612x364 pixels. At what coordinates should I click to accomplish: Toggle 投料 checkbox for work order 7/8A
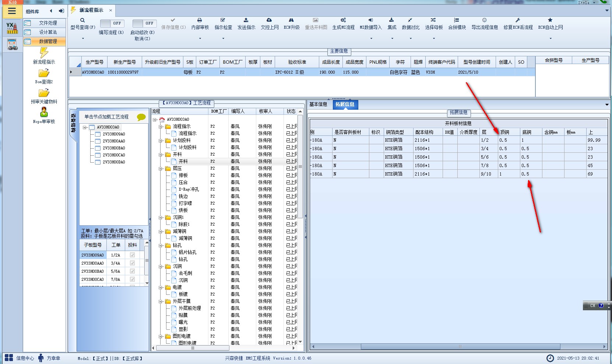pos(132,279)
